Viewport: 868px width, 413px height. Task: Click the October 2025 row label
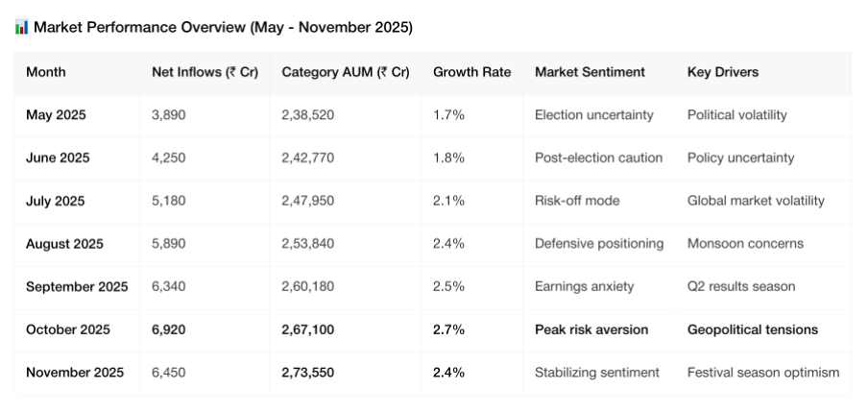[x=68, y=329]
